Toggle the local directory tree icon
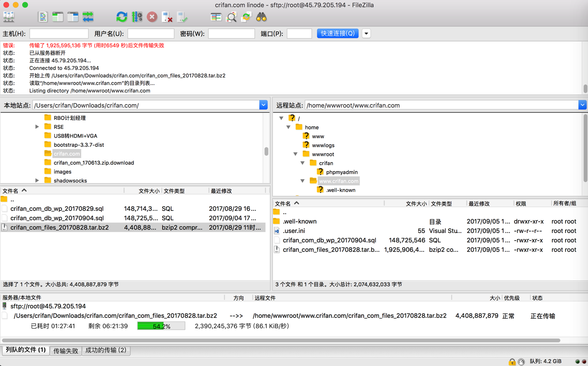Screen dimensions: 588x366 point(58,17)
